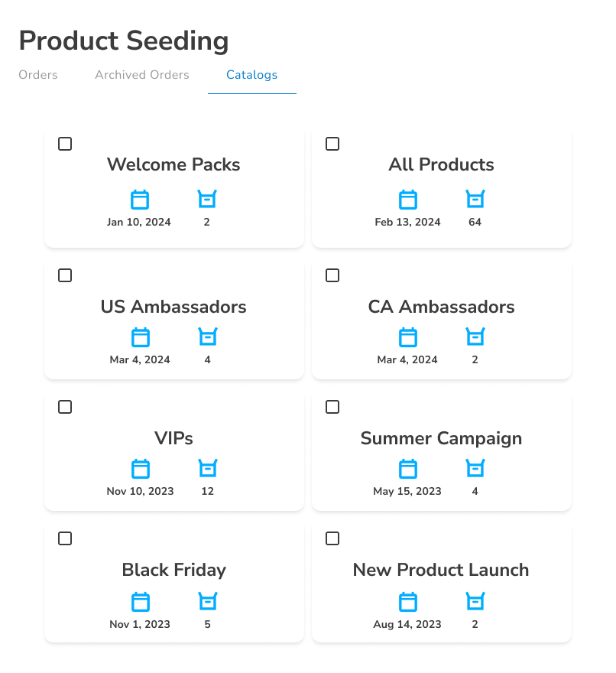The height and width of the screenshot is (673, 616).
Task: Click calendar icon on Black Friday card
Action: pyautogui.click(x=141, y=602)
